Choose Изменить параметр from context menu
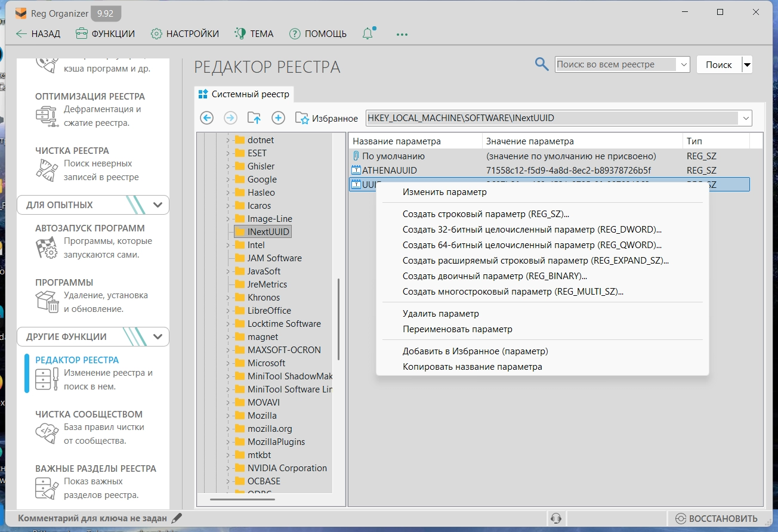 tap(444, 192)
